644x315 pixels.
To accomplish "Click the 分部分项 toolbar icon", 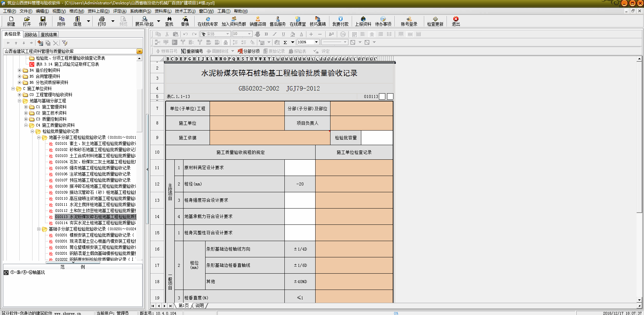I will click(x=249, y=51).
